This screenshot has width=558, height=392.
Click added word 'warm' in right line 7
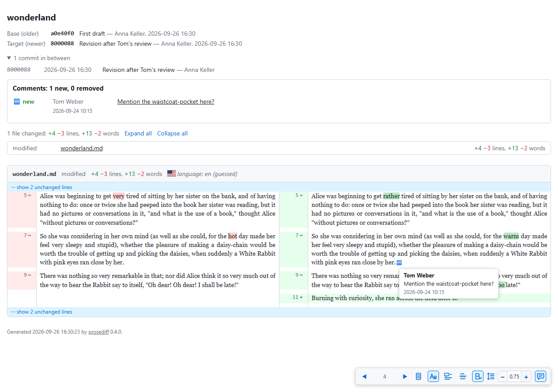pyautogui.click(x=511, y=236)
